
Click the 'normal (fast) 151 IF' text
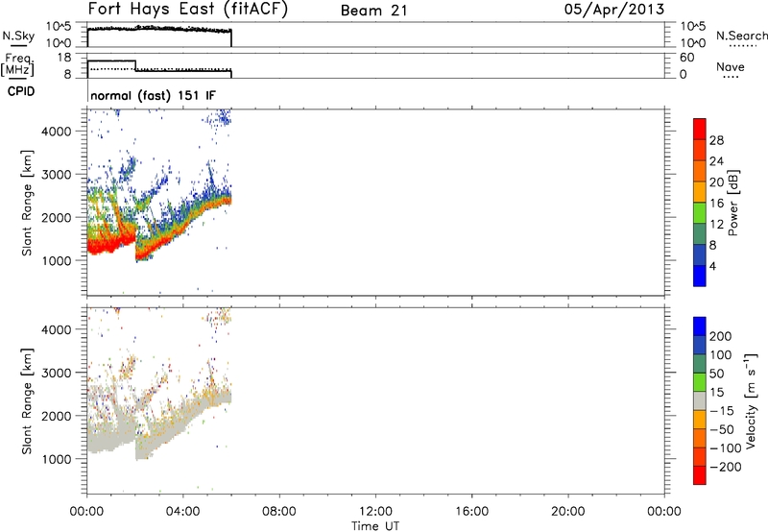153,95
